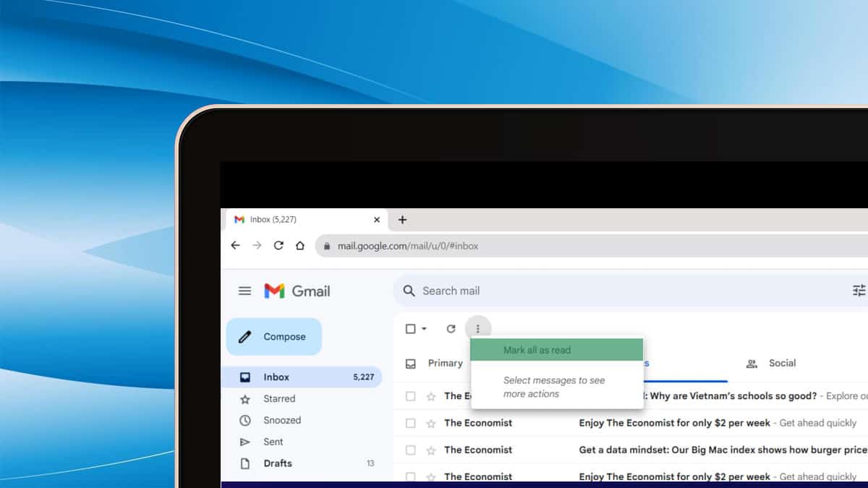
Task: Go to browser home page icon
Action: (x=299, y=246)
